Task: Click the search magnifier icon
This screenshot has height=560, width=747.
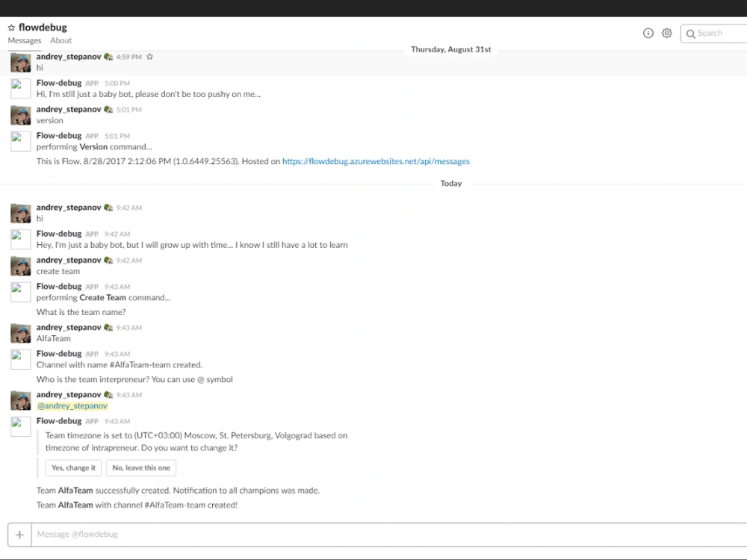Action: (690, 34)
